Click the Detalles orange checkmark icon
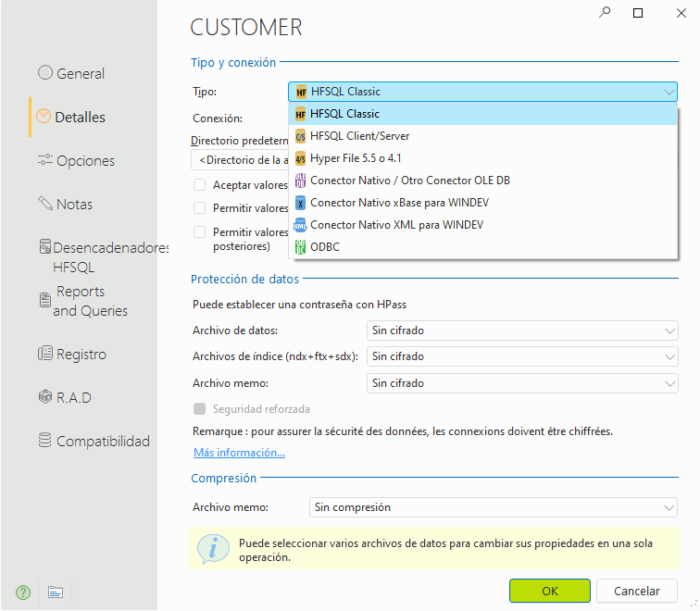 [44, 116]
